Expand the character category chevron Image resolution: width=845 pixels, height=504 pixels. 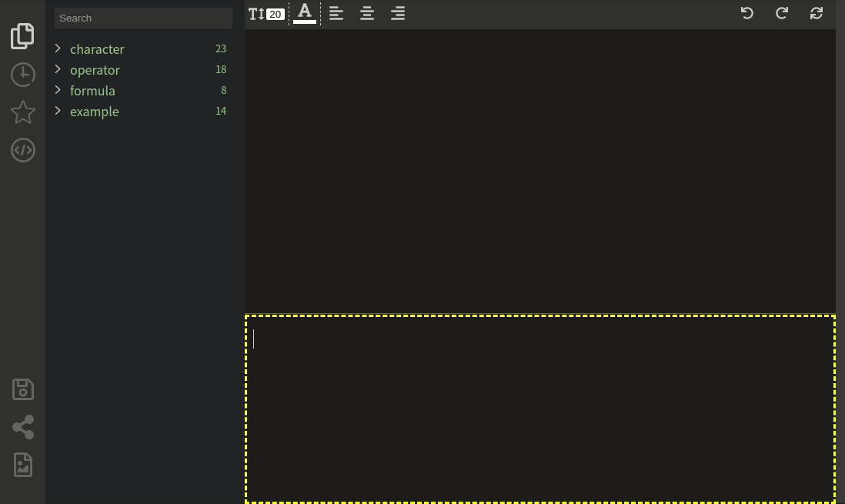[58, 48]
